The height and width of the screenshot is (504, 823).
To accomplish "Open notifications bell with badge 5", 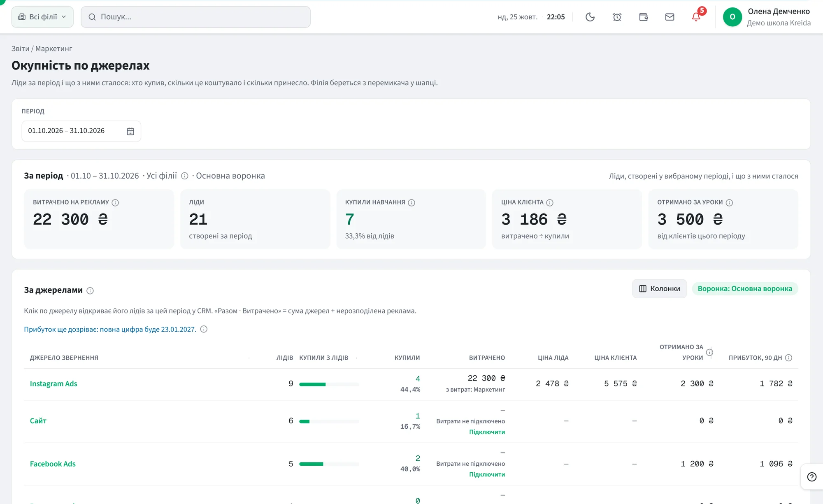I will pyautogui.click(x=696, y=17).
